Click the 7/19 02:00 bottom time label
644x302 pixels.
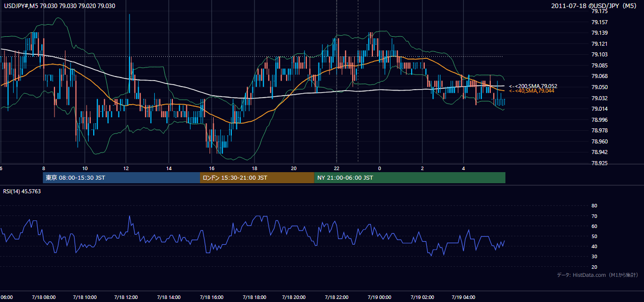tap(422, 297)
